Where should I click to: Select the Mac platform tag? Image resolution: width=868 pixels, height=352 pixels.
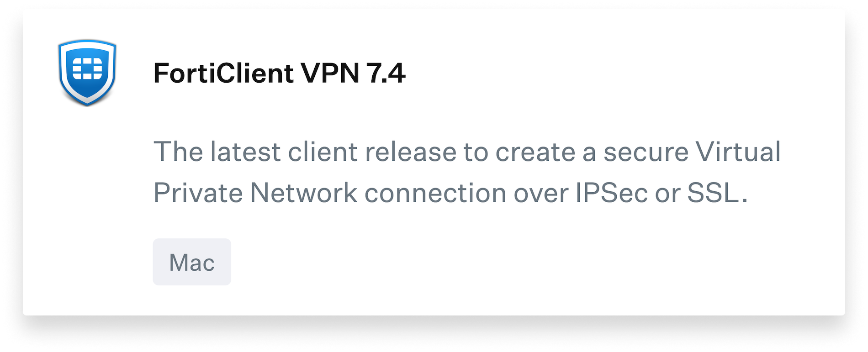[x=192, y=262]
